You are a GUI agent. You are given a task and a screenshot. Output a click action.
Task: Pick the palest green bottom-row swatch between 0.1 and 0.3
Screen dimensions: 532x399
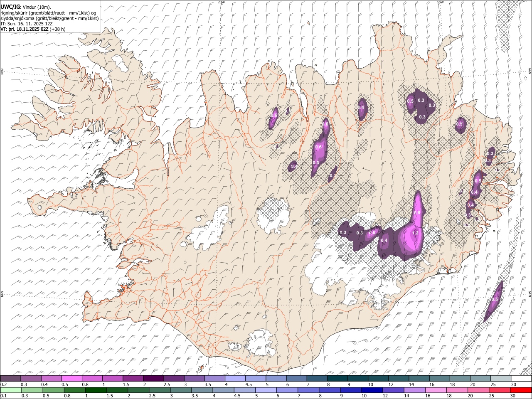coord(11,390)
